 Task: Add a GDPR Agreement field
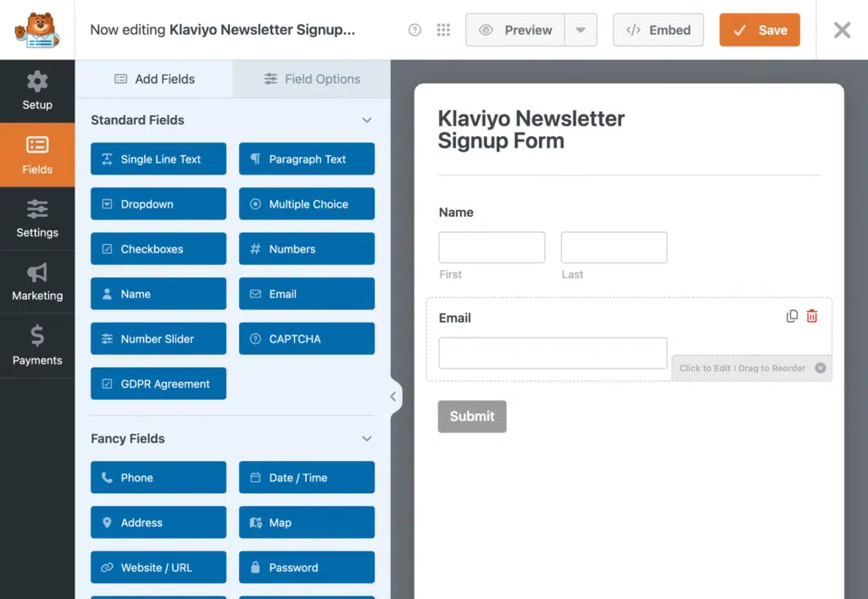[x=159, y=383]
